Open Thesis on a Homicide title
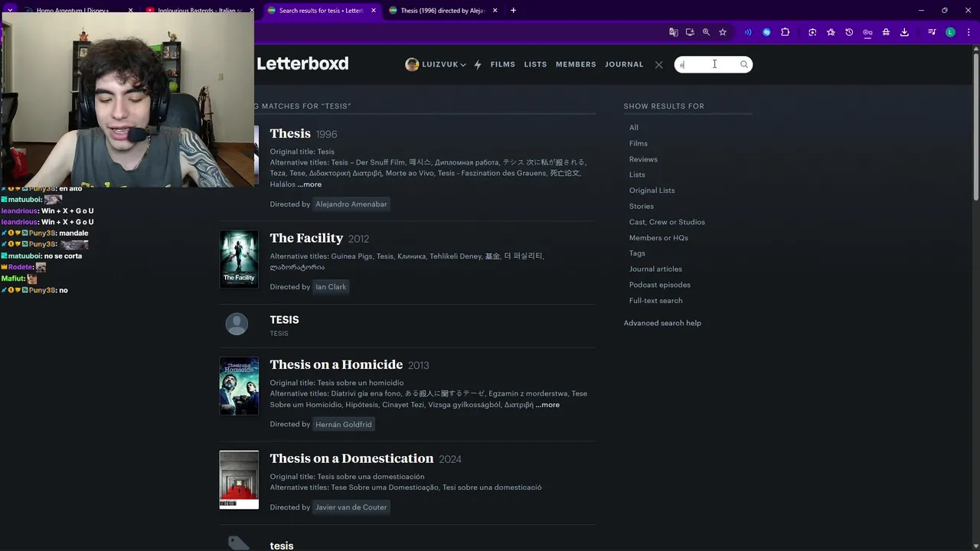 point(336,364)
